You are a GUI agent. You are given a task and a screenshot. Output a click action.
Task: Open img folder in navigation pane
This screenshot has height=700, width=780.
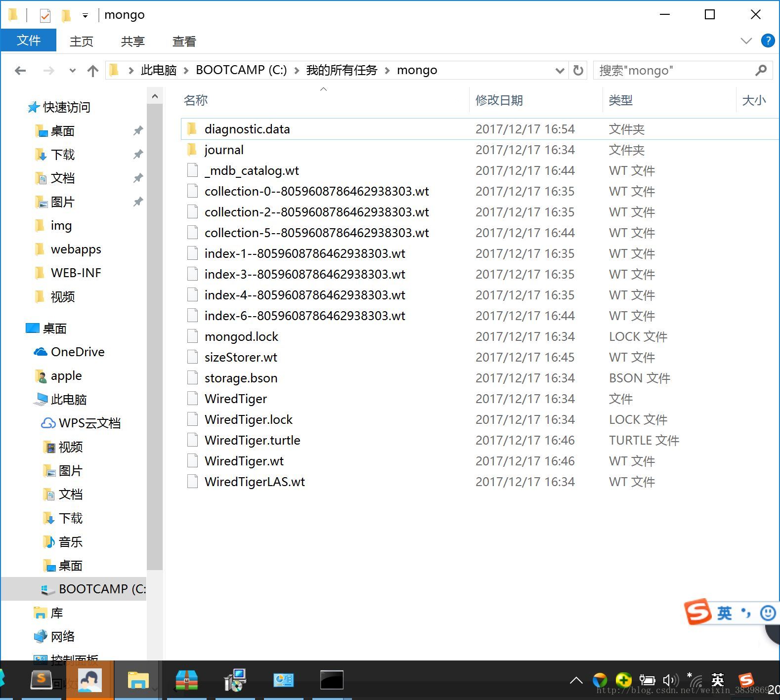point(61,226)
